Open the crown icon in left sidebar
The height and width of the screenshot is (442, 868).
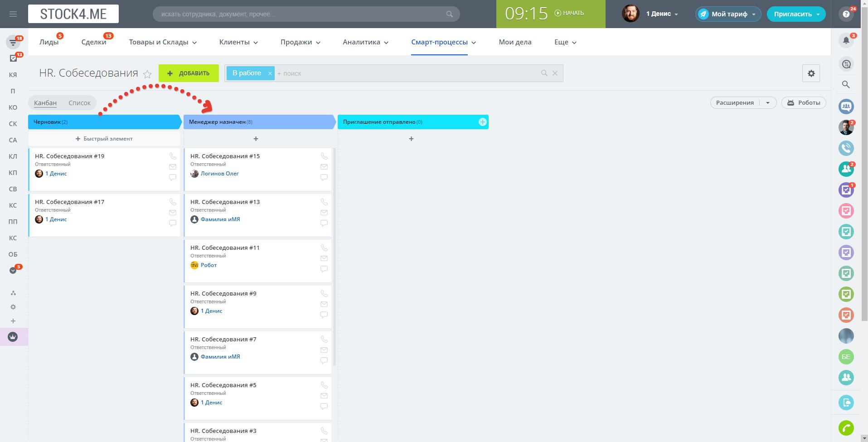coord(13,337)
